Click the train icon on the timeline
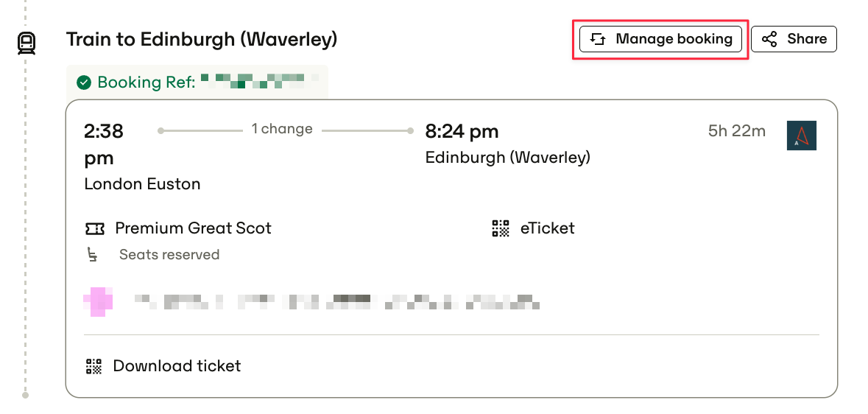The height and width of the screenshot is (414, 868). (x=27, y=43)
